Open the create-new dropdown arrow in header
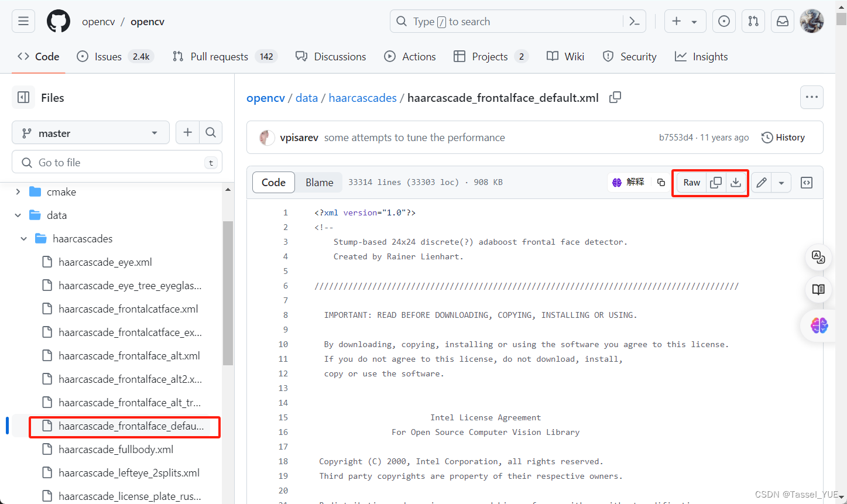The width and height of the screenshot is (847, 504). (694, 22)
